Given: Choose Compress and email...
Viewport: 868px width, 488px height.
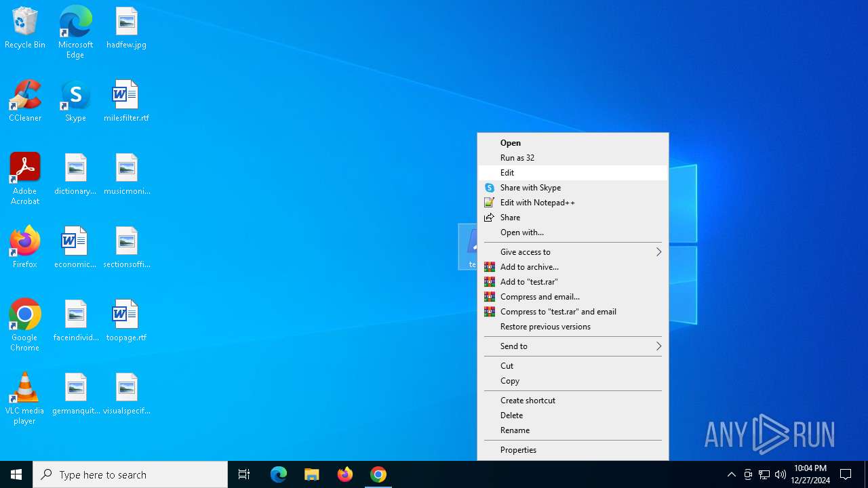Looking at the screenshot, I should (x=573, y=297).
